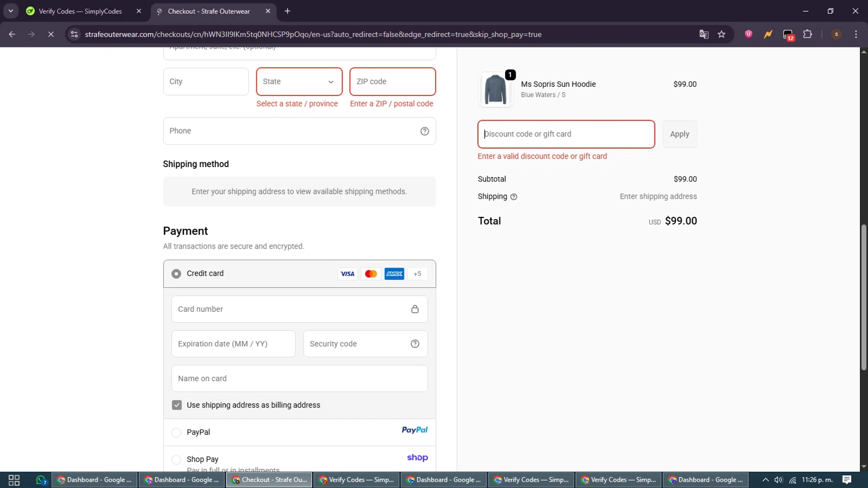Viewport: 868px width, 488px height.
Task: Apply the discount code
Action: coord(679,134)
